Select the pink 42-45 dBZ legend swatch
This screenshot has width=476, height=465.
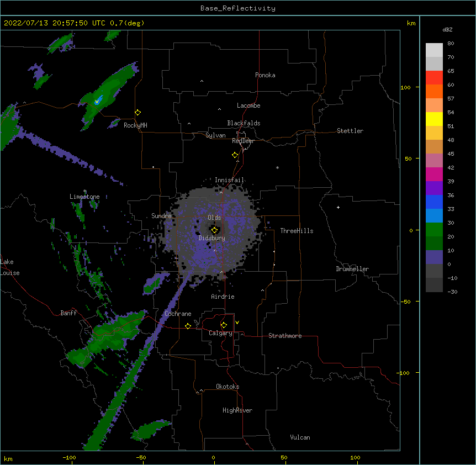434,160
